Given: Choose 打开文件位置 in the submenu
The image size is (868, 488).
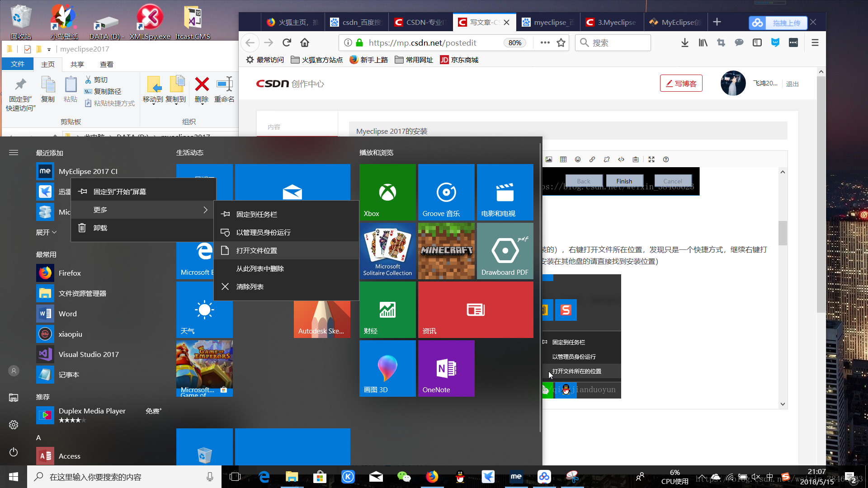Looking at the screenshot, I should click(286, 250).
